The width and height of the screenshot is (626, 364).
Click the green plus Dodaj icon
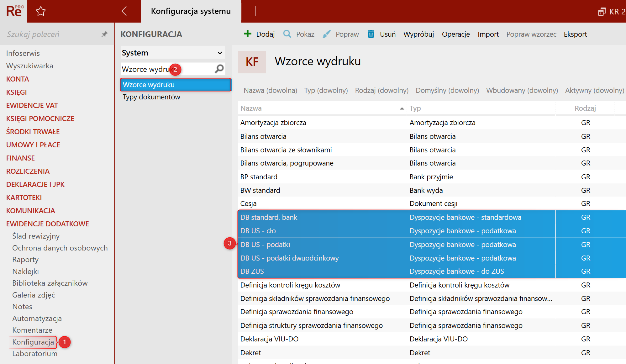tap(248, 34)
